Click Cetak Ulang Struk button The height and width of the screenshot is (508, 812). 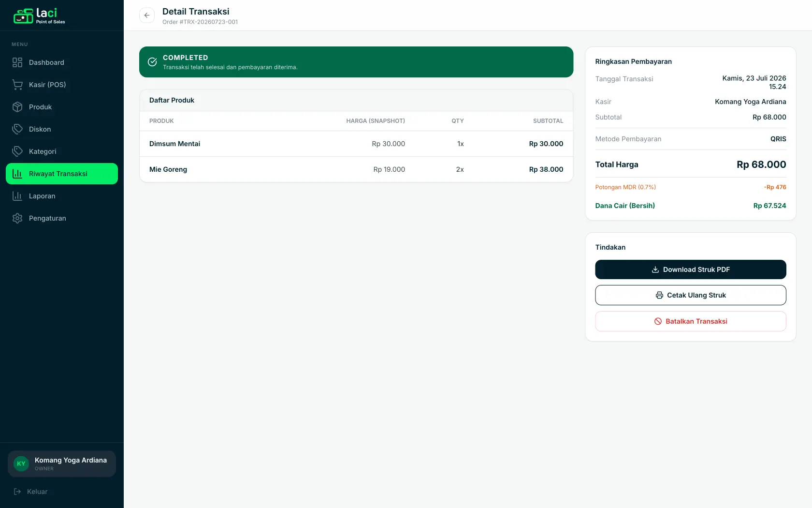[x=691, y=295]
